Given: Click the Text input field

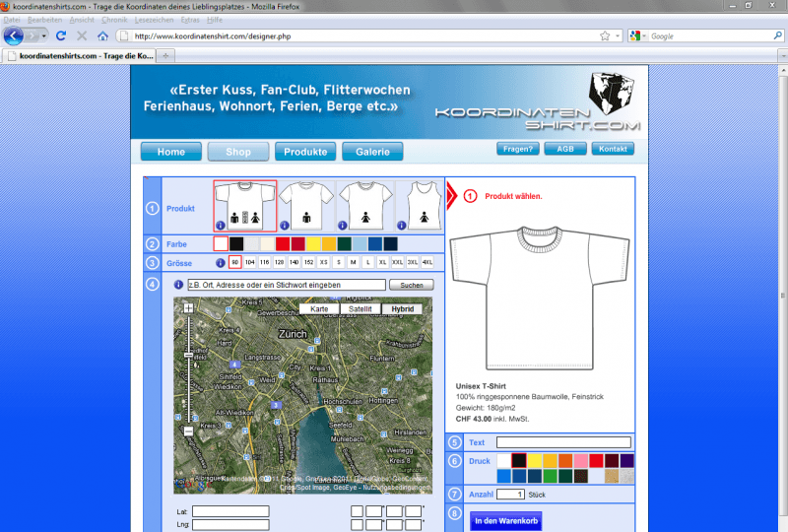Looking at the screenshot, I should pos(563,442).
